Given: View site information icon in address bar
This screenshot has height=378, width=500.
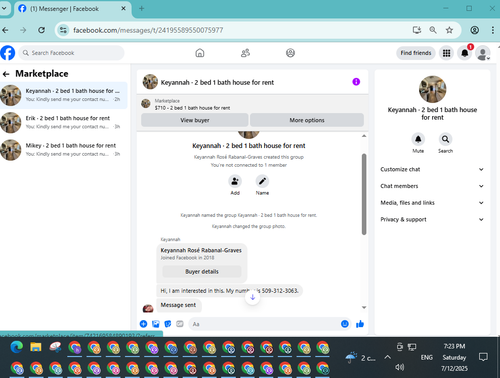Looking at the screenshot, I should click(x=63, y=30).
